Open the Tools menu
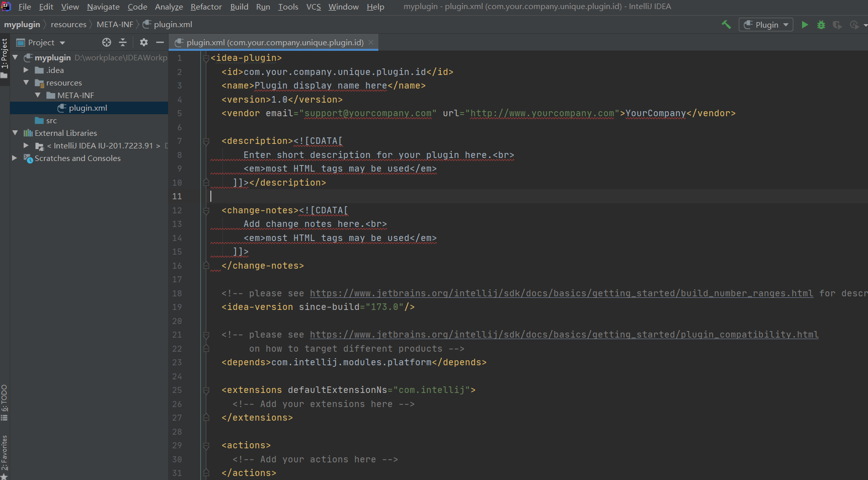This screenshot has width=868, height=480. click(288, 7)
